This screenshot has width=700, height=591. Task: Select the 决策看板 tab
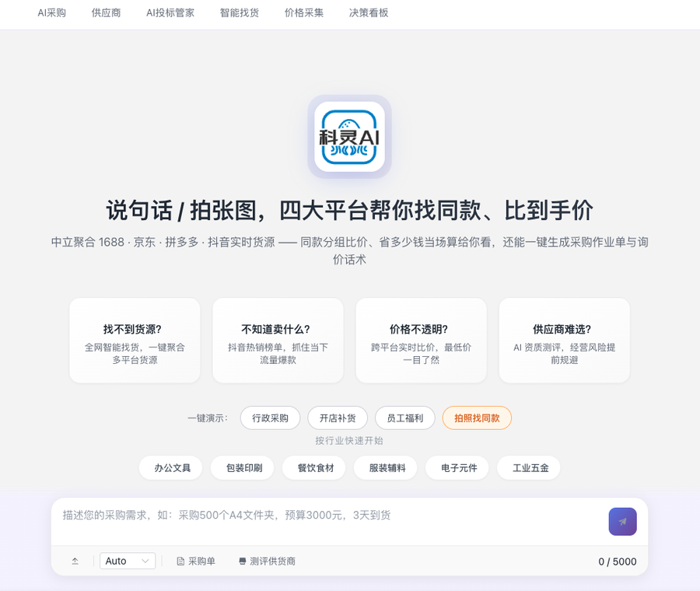(369, 13)
